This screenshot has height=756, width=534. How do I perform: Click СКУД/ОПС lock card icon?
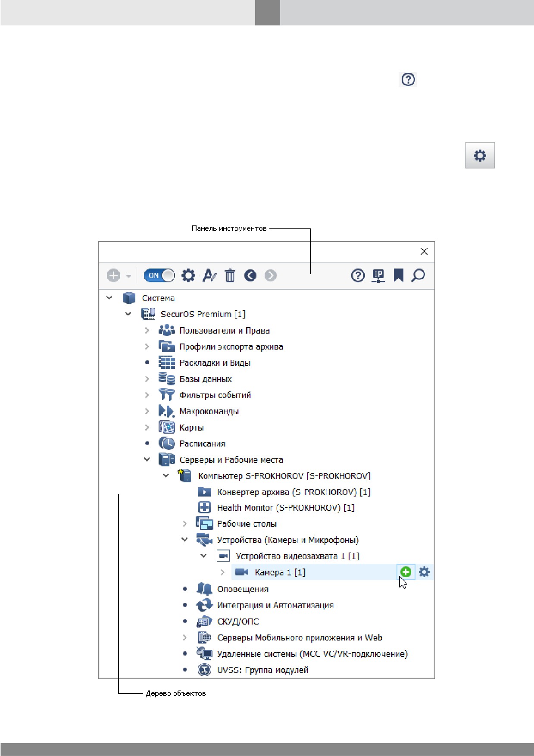coord(204,622)
